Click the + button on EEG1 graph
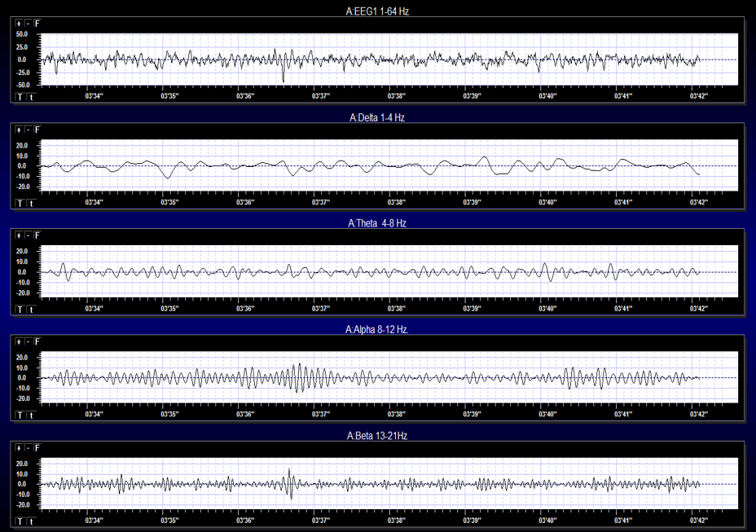This screenshot has height=532, width=756. click(x=20, y=24)
